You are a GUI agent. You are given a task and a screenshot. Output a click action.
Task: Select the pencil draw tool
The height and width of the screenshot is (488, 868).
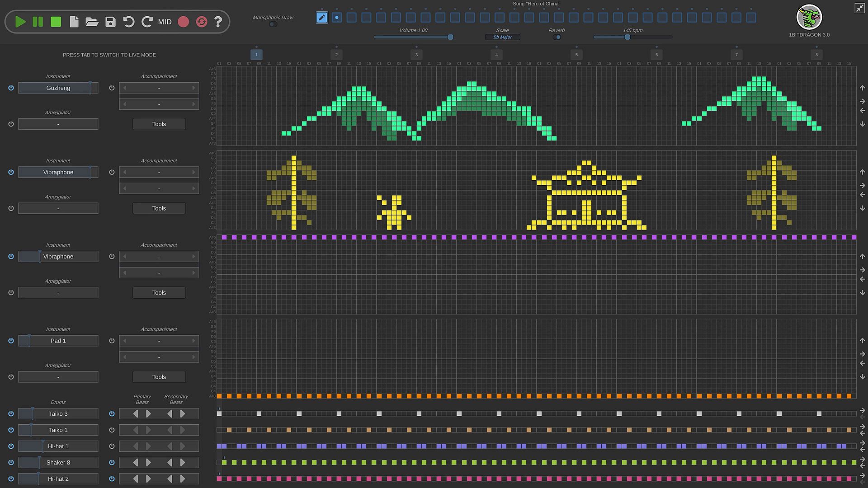(x=322, y=18)
